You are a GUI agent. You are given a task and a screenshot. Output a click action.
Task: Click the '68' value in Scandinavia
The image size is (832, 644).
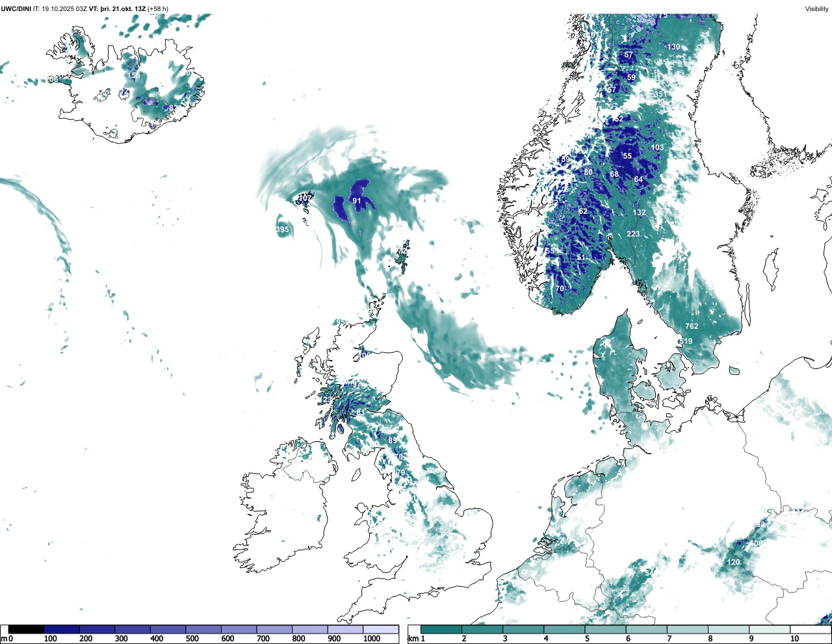coord(614,174)
